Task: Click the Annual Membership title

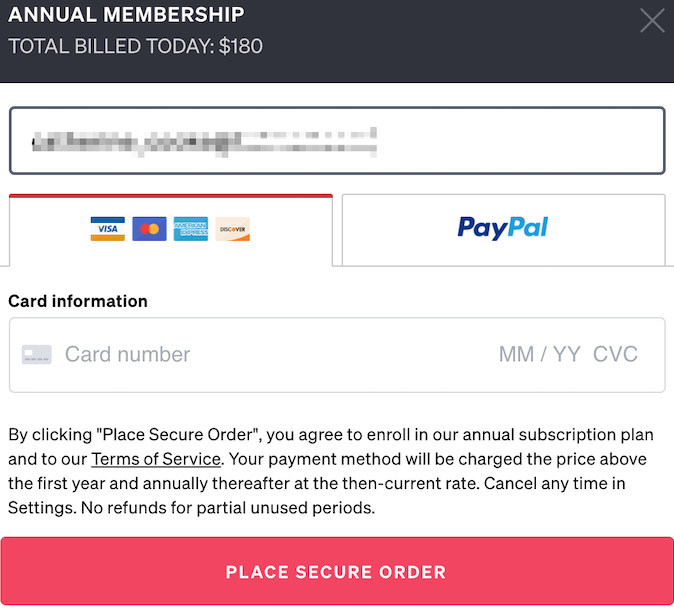Action: (126, 15)
